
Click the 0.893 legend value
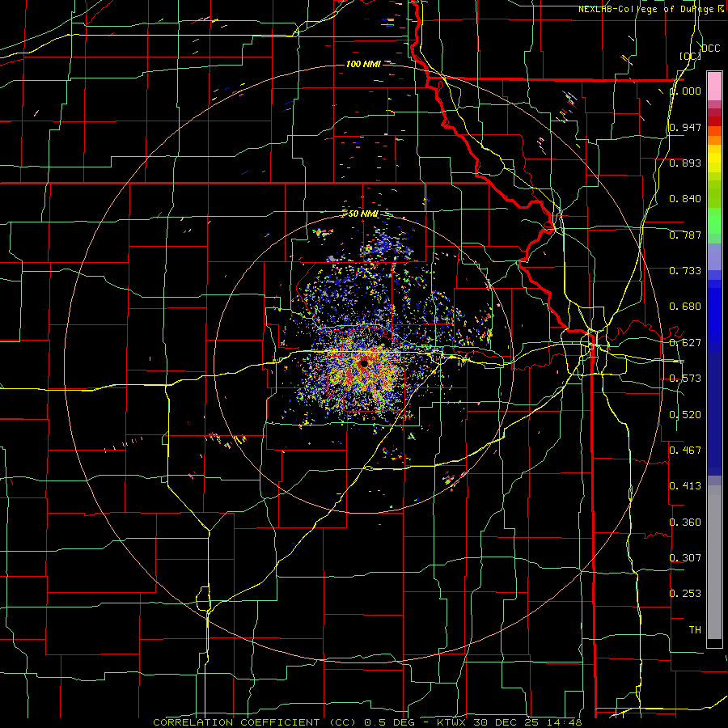click(x=685, y=163)
